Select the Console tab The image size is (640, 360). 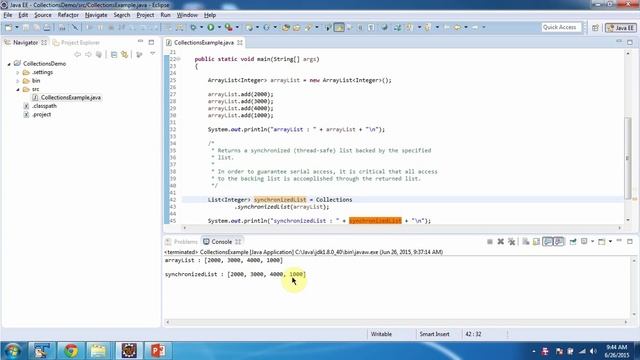click(222, 242)
